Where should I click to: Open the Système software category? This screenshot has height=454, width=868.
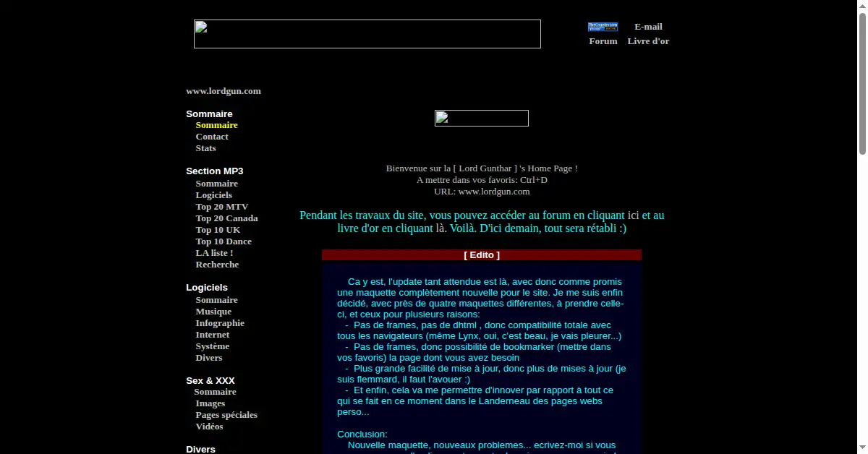point(212,346)
